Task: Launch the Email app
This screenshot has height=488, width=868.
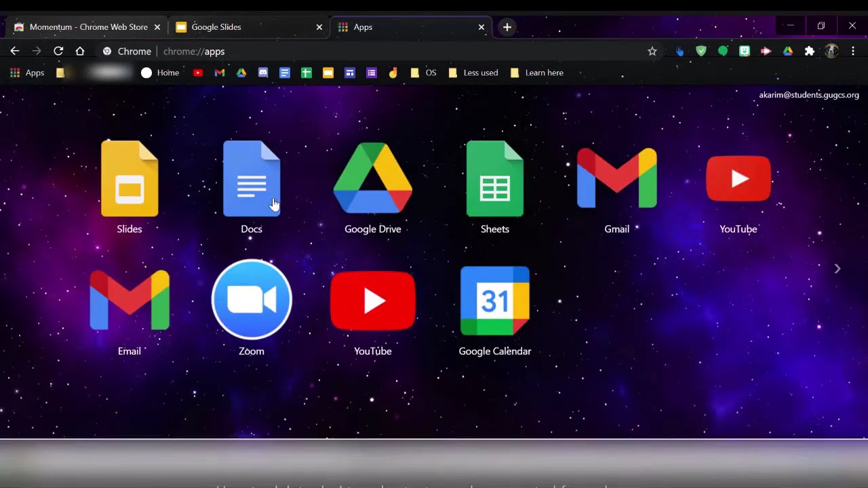Action: 130,300
